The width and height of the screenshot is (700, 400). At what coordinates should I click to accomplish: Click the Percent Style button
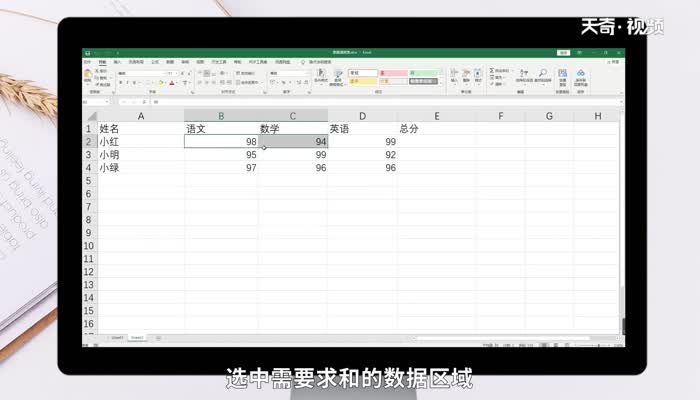click(x=283, y=83)
